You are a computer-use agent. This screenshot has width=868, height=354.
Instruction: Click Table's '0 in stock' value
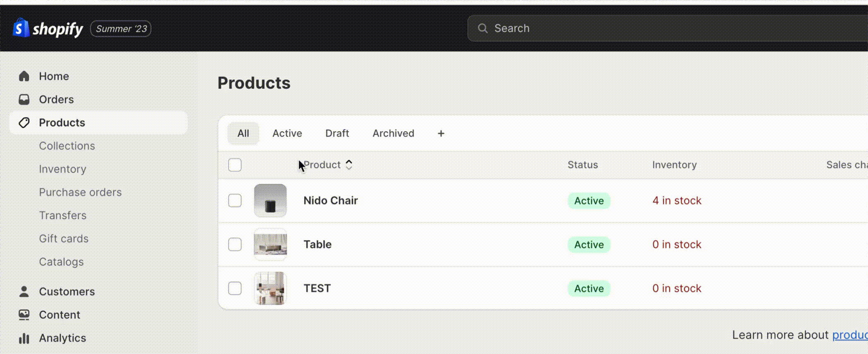coord(677,244)
